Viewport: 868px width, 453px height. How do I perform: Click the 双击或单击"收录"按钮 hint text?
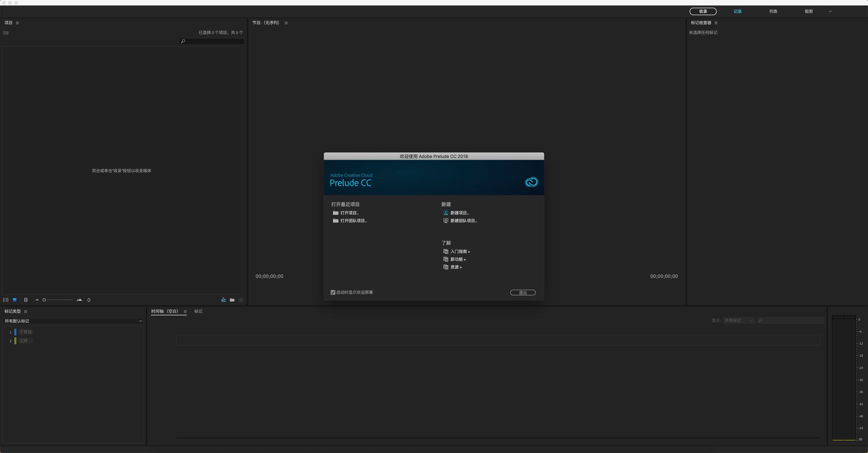pyautogui.click(x=121, y=171)
